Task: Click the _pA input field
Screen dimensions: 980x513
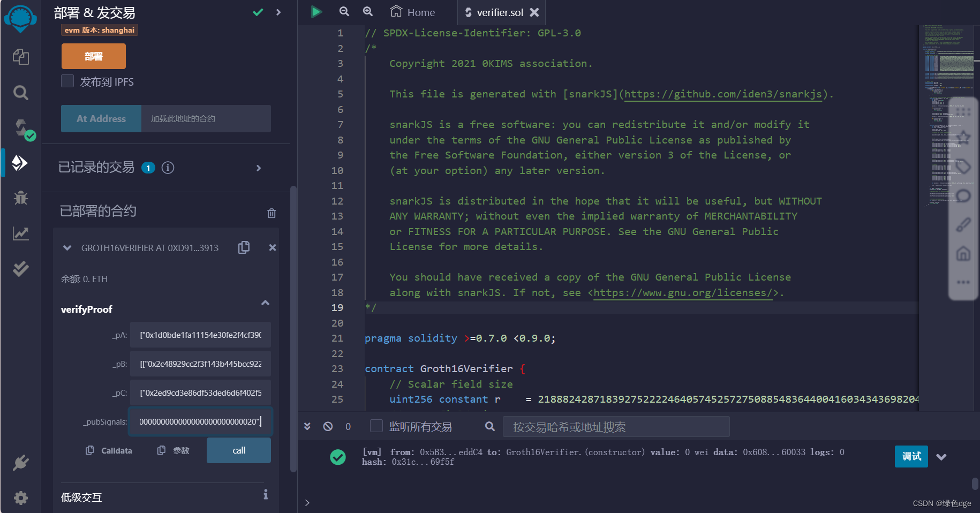Action: [201, 335]
